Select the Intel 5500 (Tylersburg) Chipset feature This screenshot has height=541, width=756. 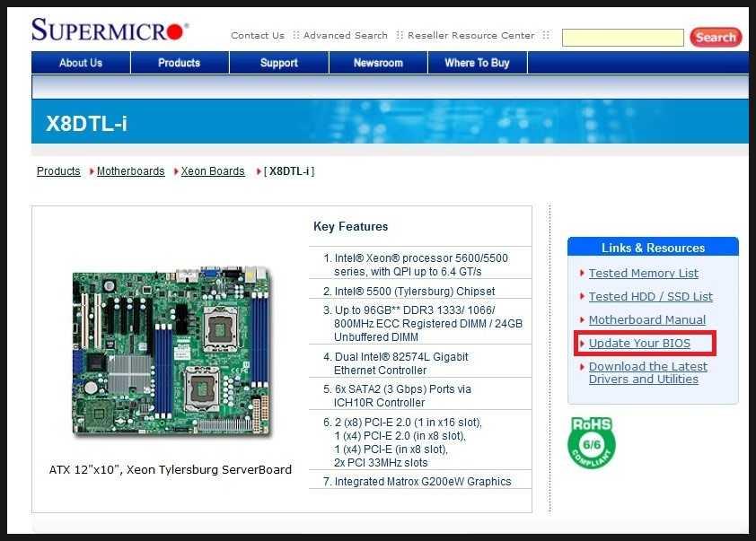pyautogui.click(x=409, y=291)
